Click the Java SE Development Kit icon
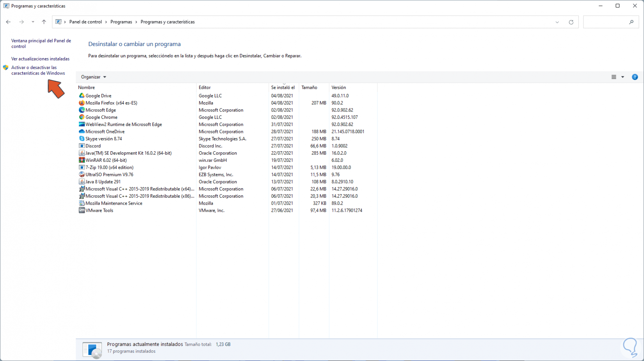 [82, 153]
